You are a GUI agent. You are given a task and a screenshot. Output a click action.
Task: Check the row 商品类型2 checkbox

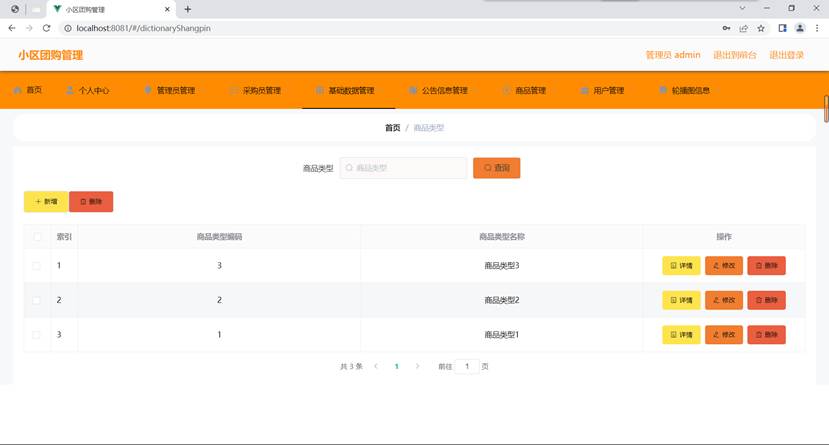coord(36,300)
